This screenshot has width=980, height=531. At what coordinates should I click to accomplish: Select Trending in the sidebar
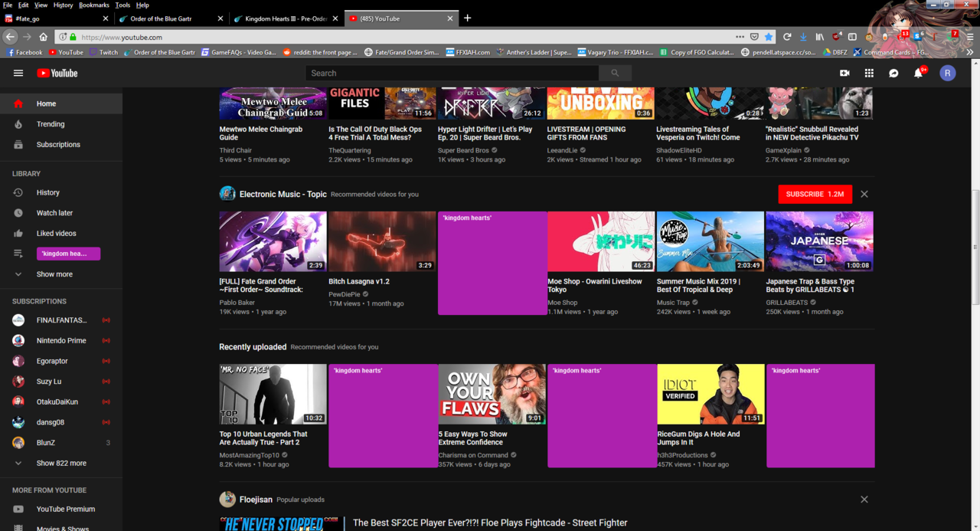coord(61,124)
